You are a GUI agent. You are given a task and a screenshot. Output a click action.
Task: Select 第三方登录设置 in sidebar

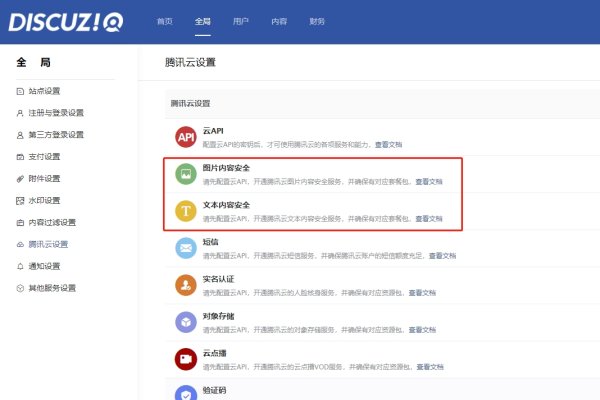tap(56, 135)
